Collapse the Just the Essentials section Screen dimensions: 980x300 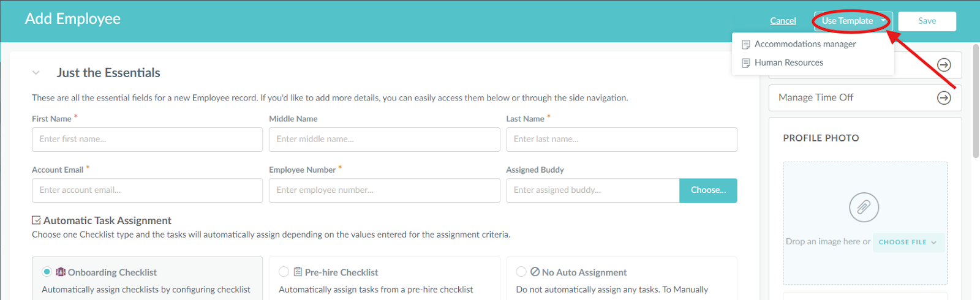(x=36, y=73)
